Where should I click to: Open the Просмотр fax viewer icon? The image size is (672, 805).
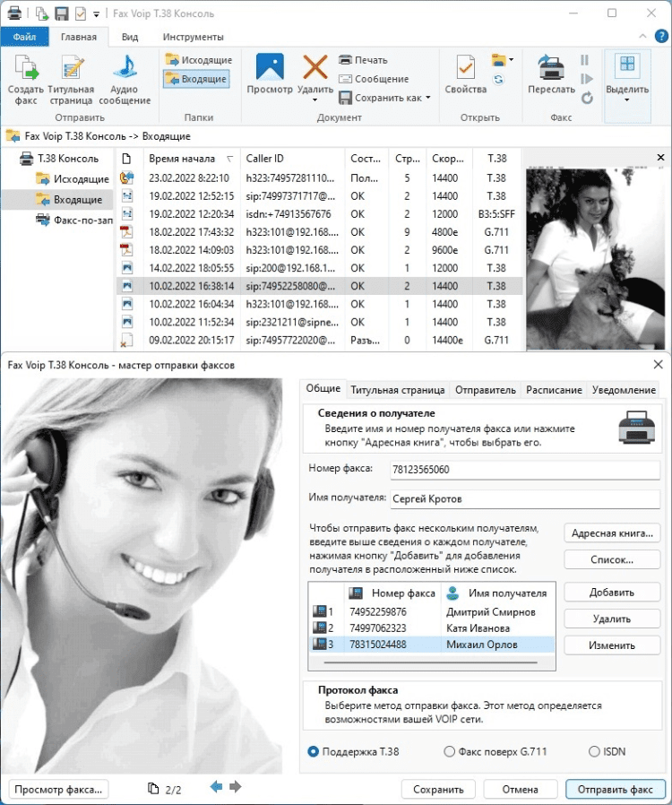270,68
